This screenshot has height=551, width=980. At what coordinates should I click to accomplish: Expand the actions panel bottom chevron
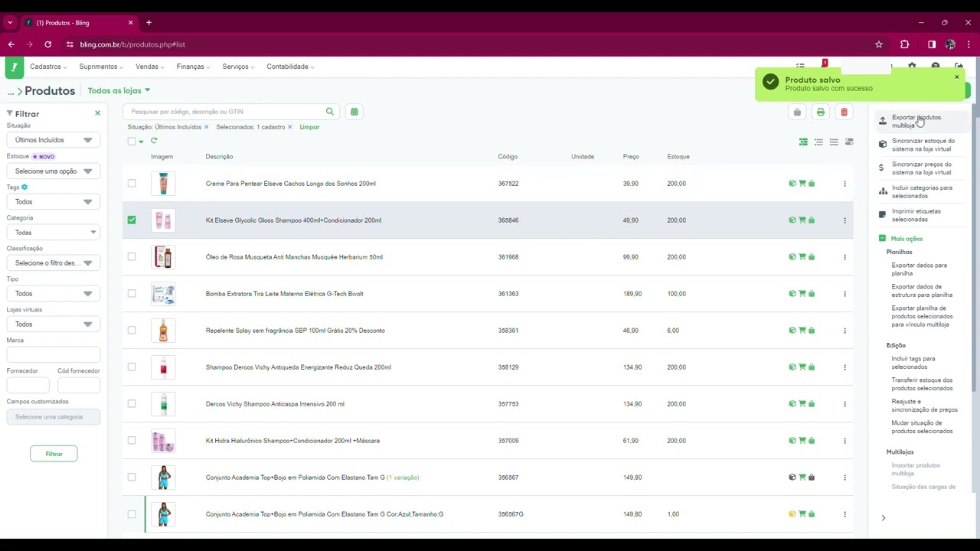883,518
